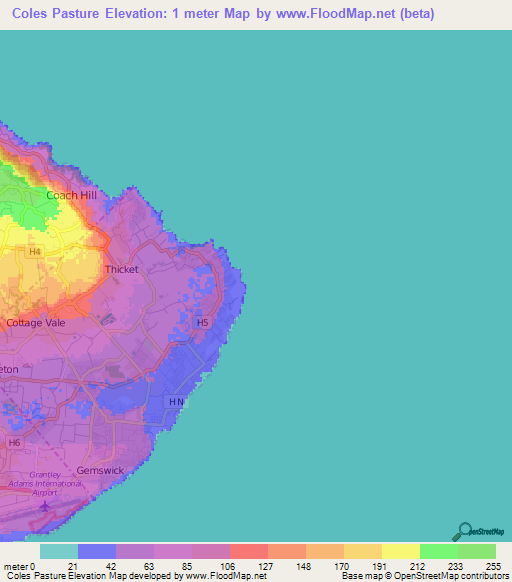Select the red 106 meter legend swatch
This screenshot has width=512, height=582.
(249, 552)
